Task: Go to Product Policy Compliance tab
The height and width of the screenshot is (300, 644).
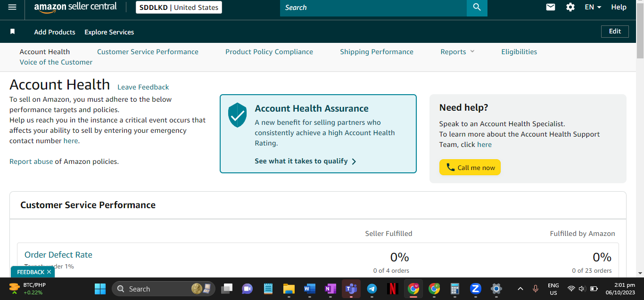Action: point(269,52)
